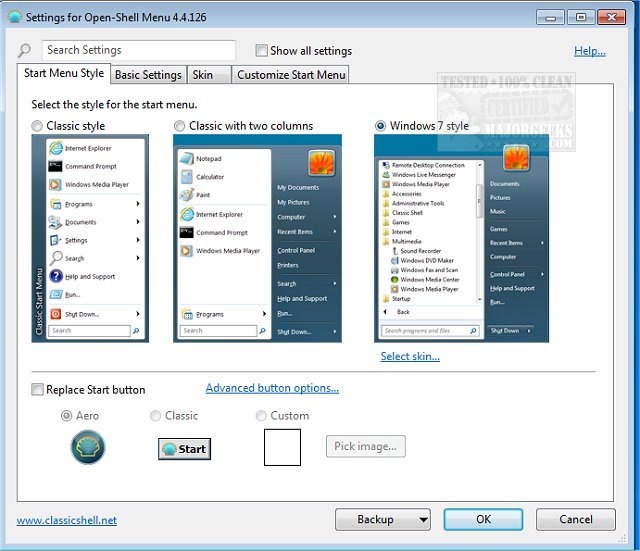Open the Skin tab
The height and width of the screenshot is (551, 640).
(x=203, y=75)
